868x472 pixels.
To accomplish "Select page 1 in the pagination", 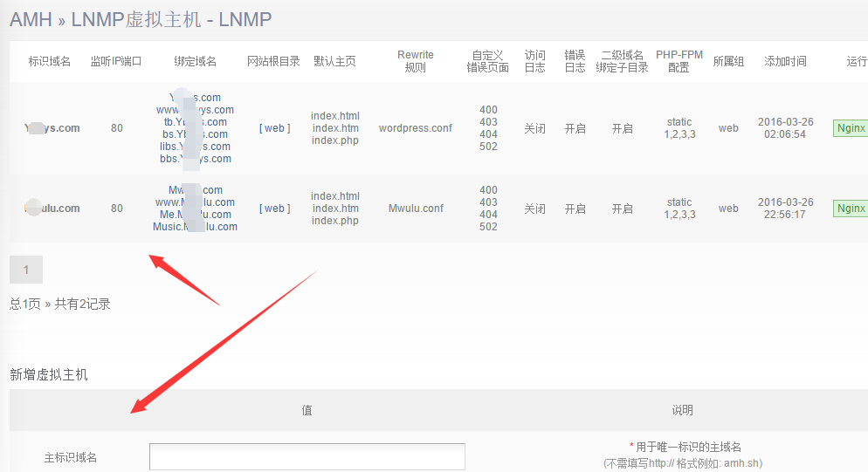I will click(26, 270).
